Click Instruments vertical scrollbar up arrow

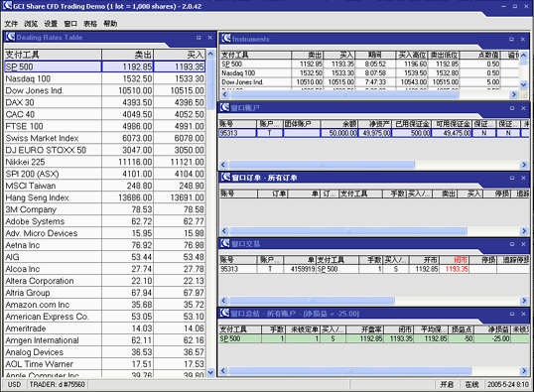click(524, 56)
